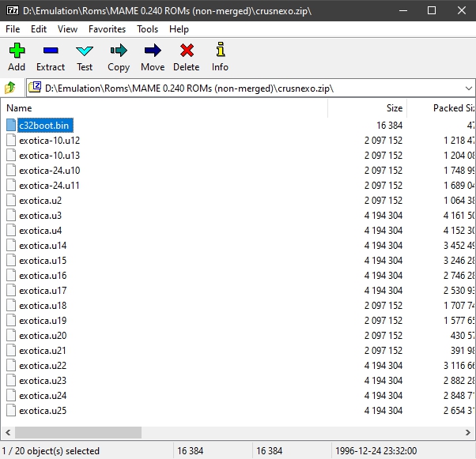
Task: Click the blue Extract minus icon
Action: pyautogui.click(x=51, y=51)
